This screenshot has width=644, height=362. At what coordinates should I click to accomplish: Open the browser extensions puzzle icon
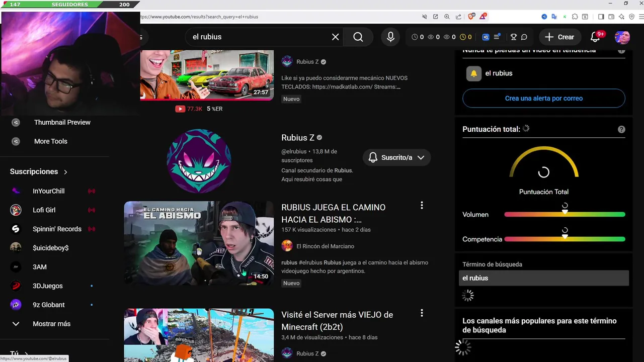575,17
